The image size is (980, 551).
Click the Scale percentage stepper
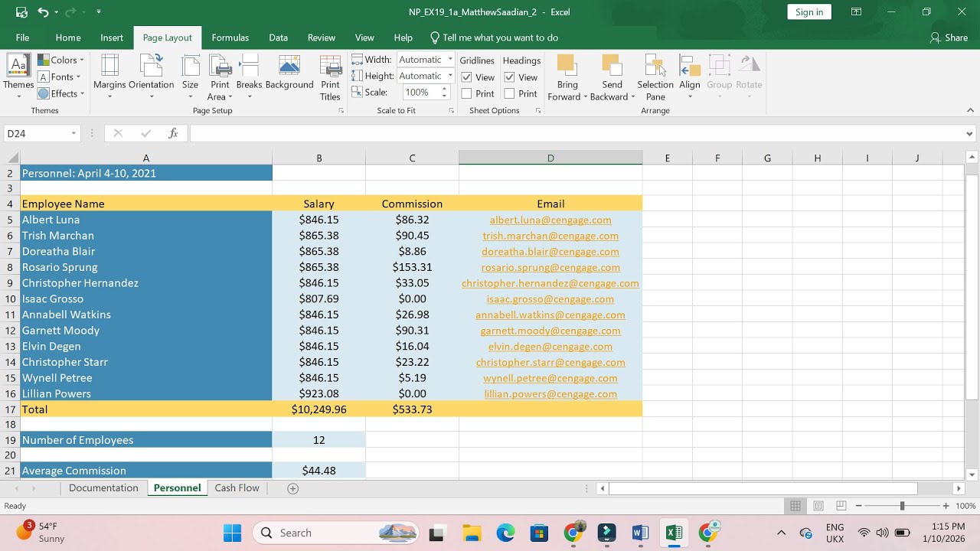pyautogui.click(x=445, y=92)
